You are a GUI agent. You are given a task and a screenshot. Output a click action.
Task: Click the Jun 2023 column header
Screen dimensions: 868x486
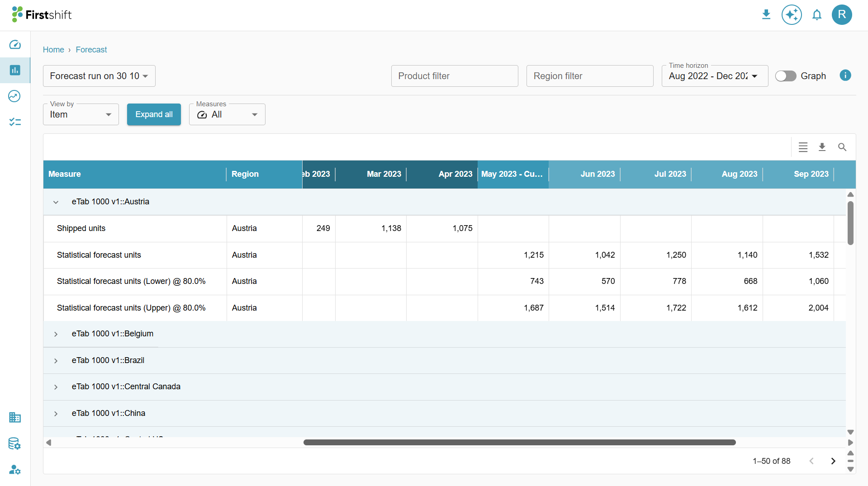click(x=584, y=174)
